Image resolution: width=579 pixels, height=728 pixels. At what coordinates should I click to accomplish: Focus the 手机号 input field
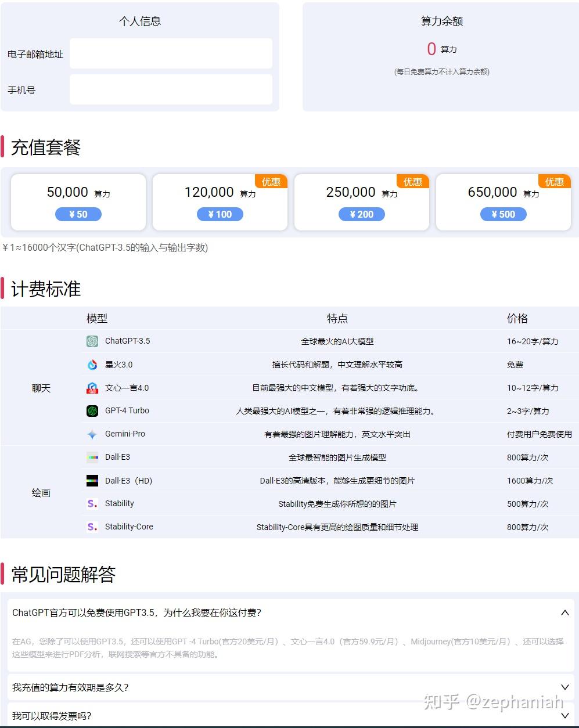[x=171, y=89]
